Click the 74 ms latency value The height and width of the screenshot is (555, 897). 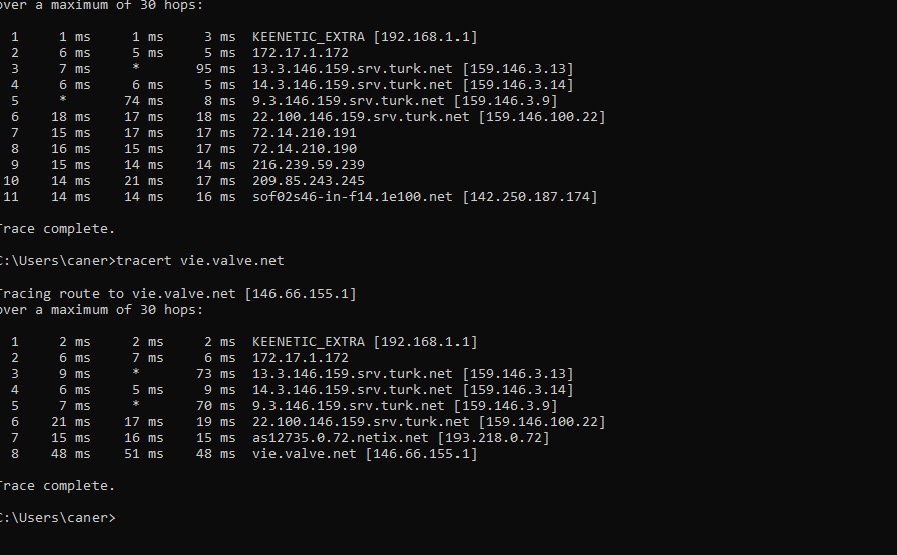pyautogui.click(x=144, y=101)
